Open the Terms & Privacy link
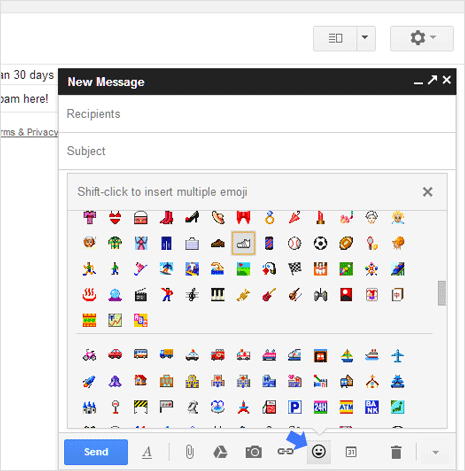This screenshot has height=471, width=465. point(29,132)
